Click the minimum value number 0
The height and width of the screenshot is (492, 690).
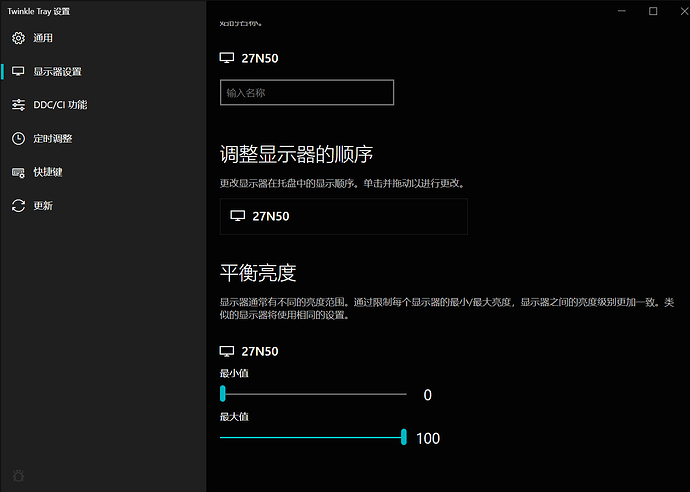coord(427,395)
